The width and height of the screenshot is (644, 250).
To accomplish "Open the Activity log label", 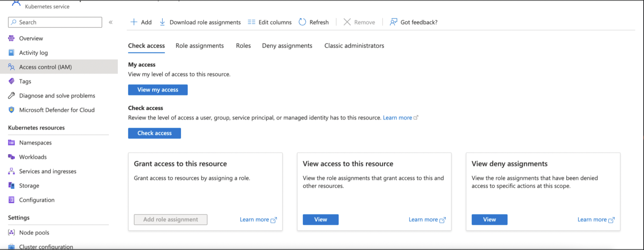I will click(x=34, y=53).
